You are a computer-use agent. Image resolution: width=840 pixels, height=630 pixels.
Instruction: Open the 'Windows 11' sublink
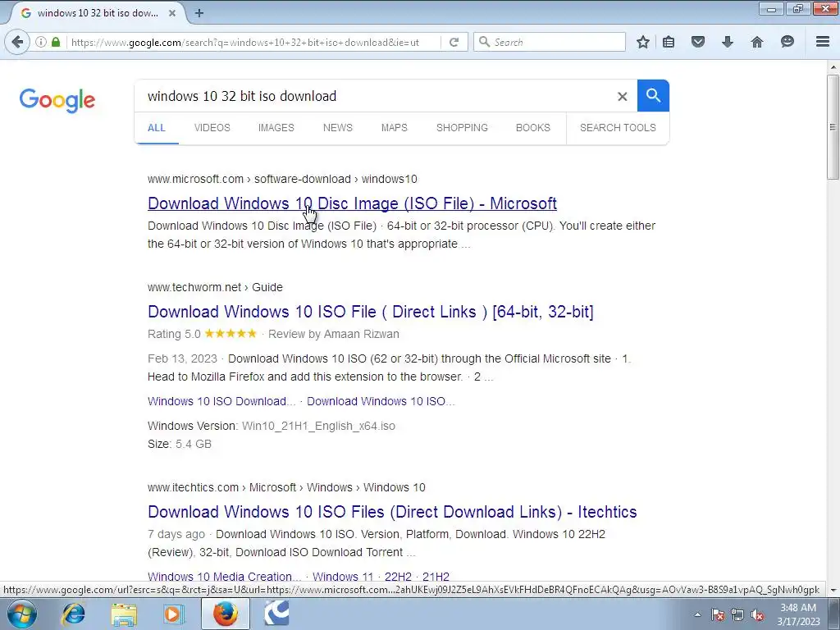tap(343, 577)
